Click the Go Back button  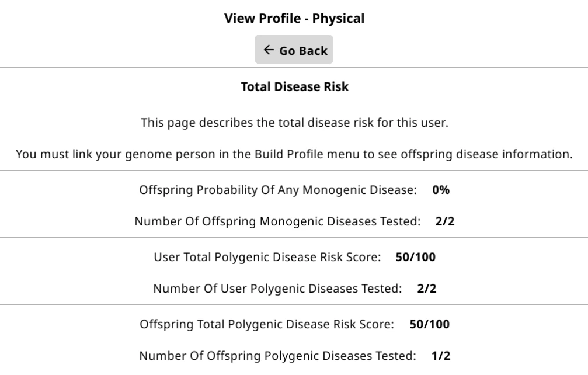click(x=294, y=50)
